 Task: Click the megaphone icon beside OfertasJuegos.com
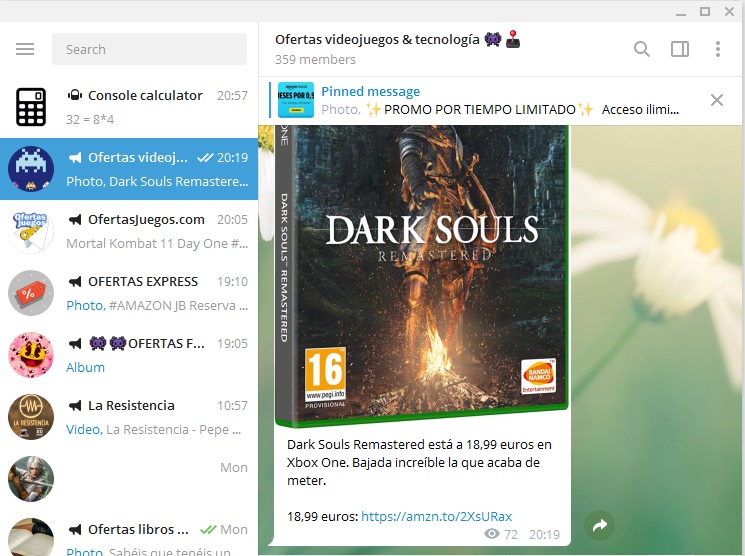[x=75, y=220]
